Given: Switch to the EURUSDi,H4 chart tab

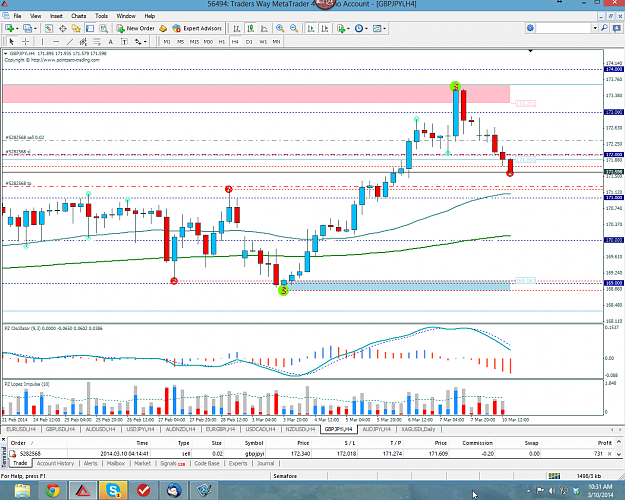Looking at the screenshot, I should pos(21,429).
